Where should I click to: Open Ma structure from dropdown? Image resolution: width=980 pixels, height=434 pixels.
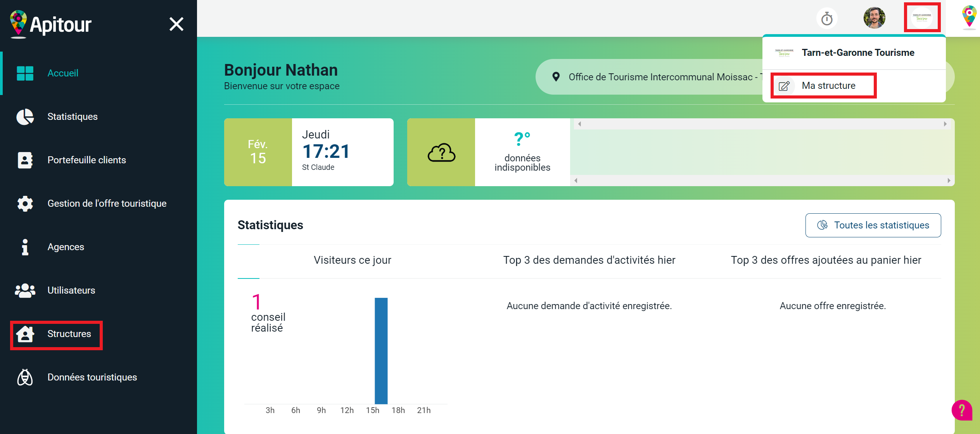[x=828, y=86]
